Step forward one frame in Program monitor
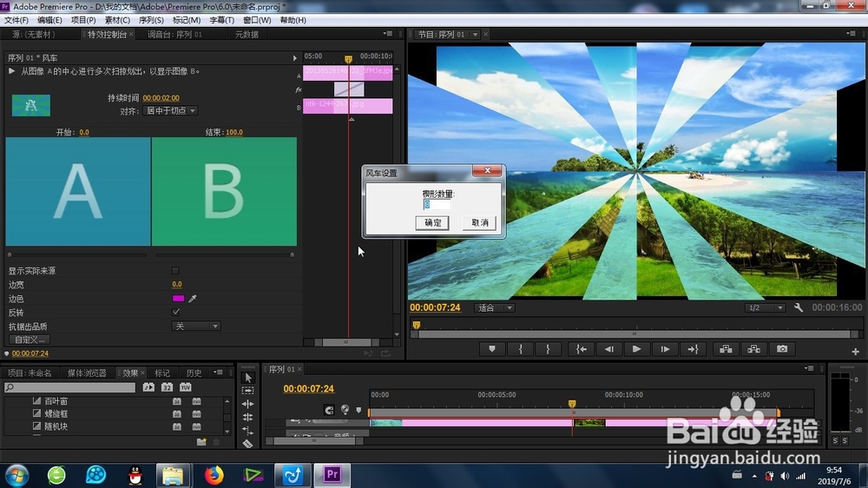Viewport: 868px width, 488px height. tap(665, 349)
